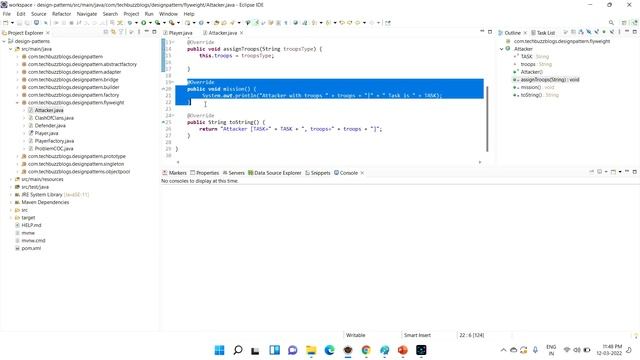This screenshot has height=360, width=640.
Task: Switch to the Task List tab
Action: pyautogui.click(x=543, y=33)
